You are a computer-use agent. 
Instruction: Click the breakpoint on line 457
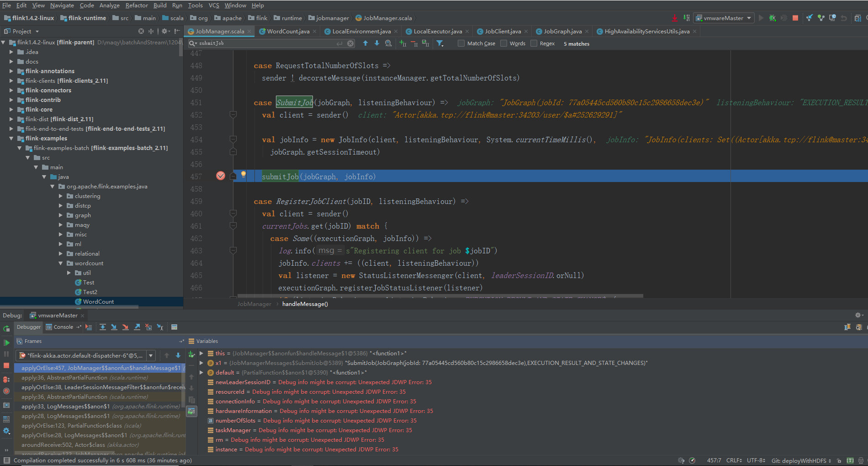point(221,176)
